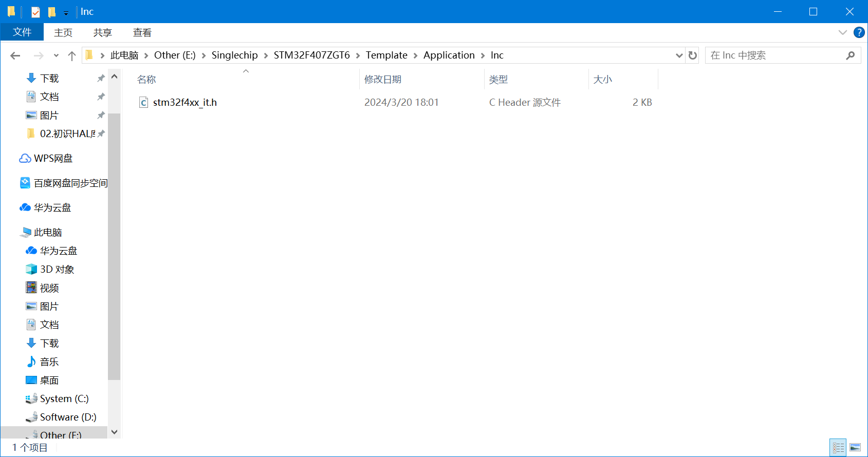Go up one folder level arrow
Image resolution: width=868 pixels, height=457 pixels.
(72, 55)
